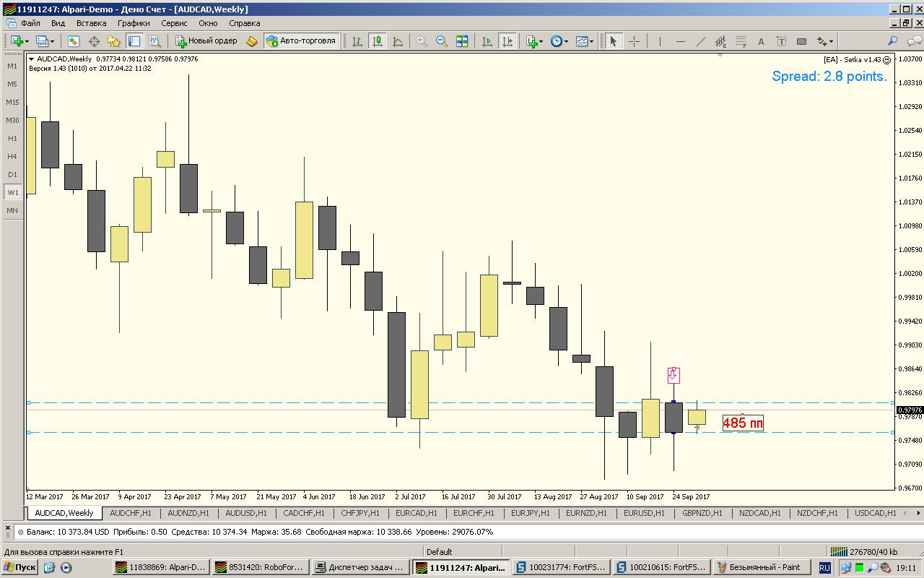Screen dimensions: 924x578
Task: Open the Сервис menu
Action: click(x=174, y=23)
